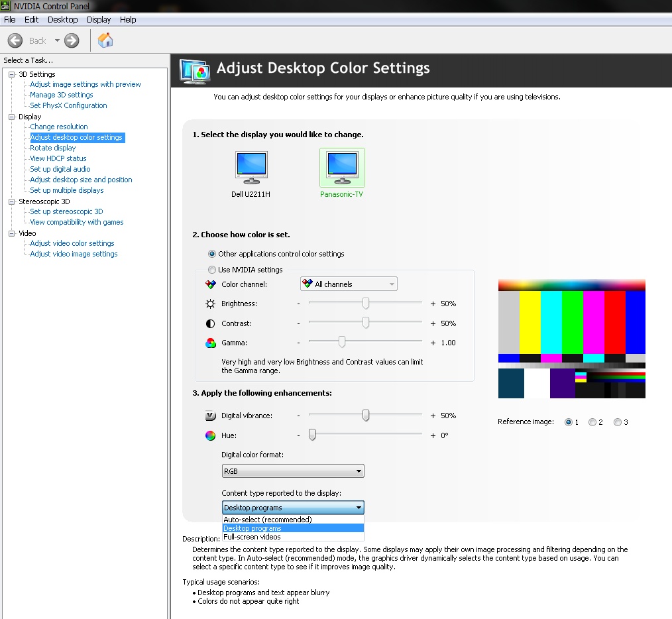Open Adjust image settings with preview

click(85, 84)
